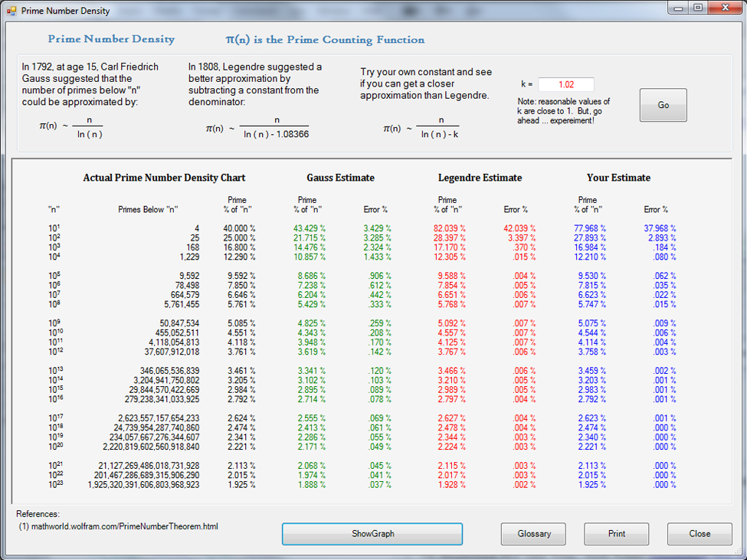Click the Go button
This screenshot has height=560, width=747.
[x=663, y=106]
